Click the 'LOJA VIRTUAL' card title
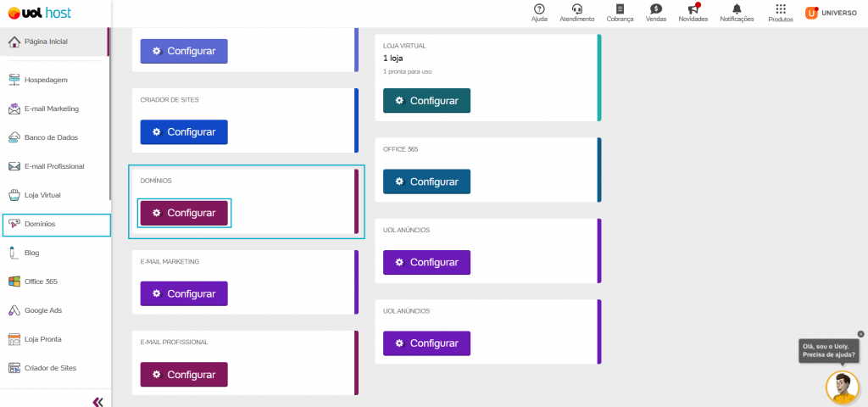Screen dimensions: 868x407 click(404, 46)
